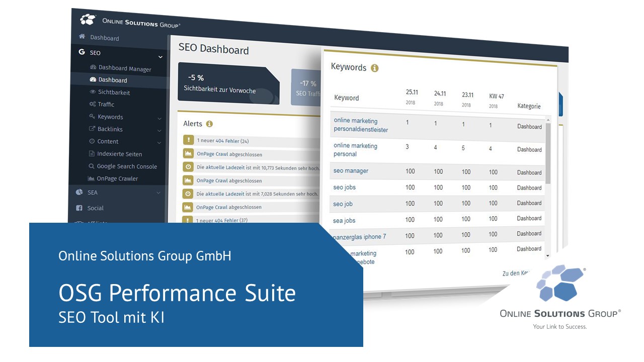Viewport: 644px width, 362px height.
Task: Click the KW 47 column header
Action: [x=496, y=100]
